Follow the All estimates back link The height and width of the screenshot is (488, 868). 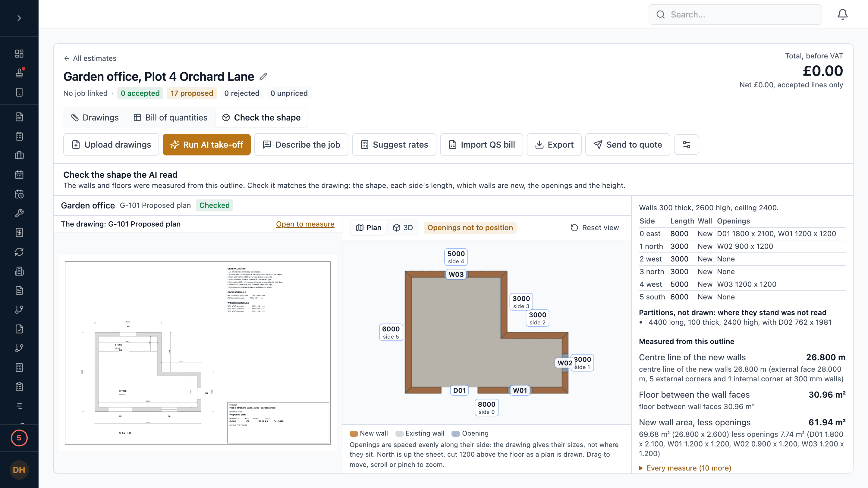point(90,58)
